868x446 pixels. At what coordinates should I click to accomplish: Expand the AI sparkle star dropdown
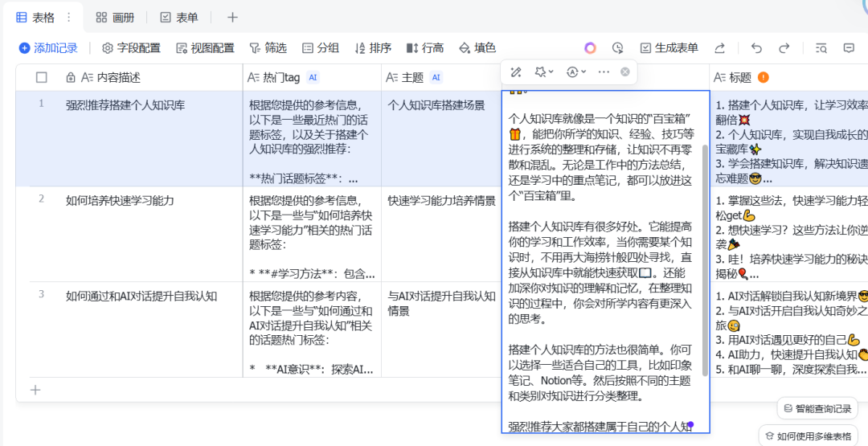(x=544, y=72)
